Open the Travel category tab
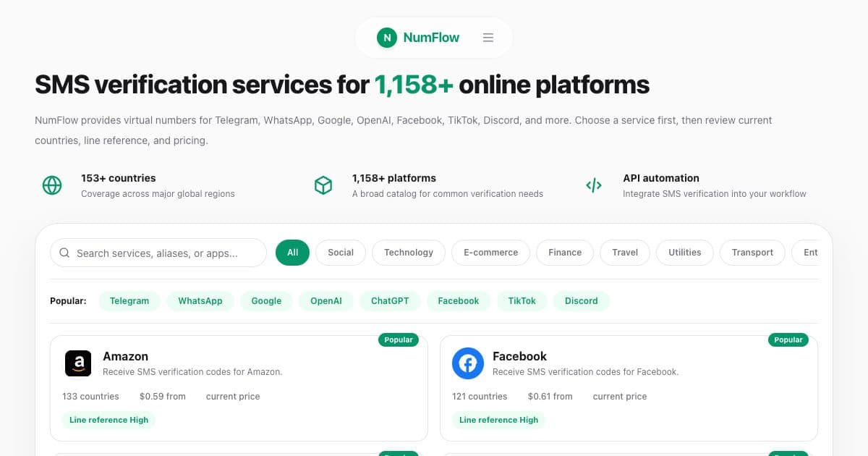The width and height of the screenshot is (868, 456). (x=625, y=253)
